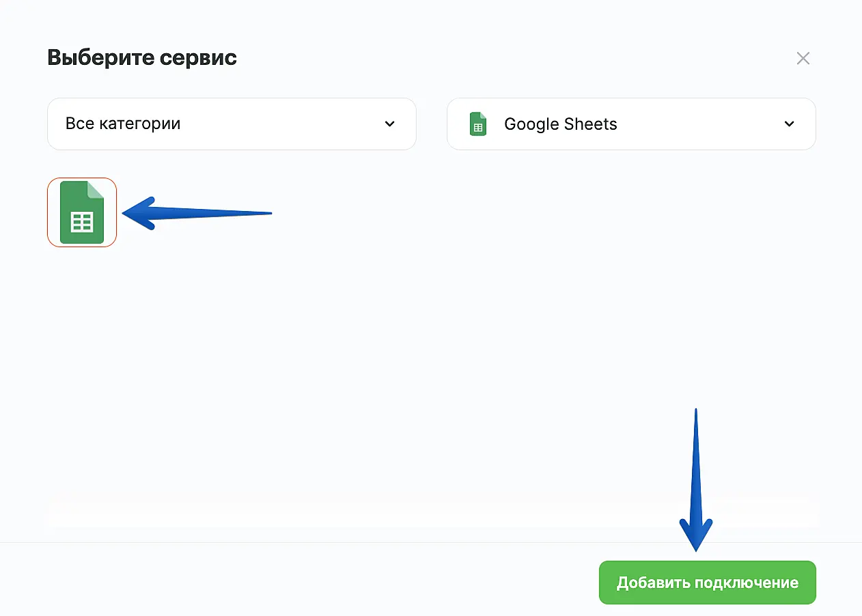Select the Google Sheets service tile
862x616 pixels.
82,212
